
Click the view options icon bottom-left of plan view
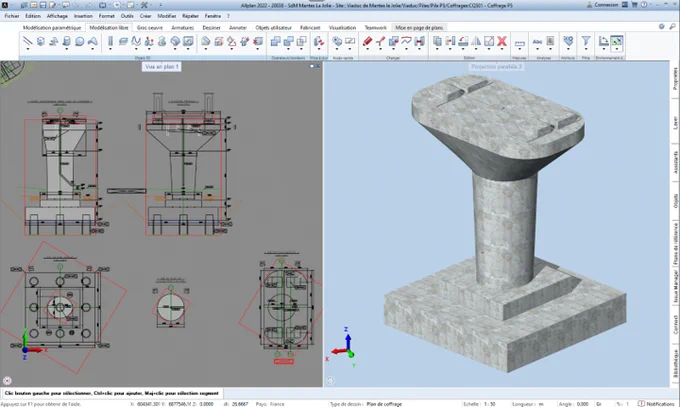7,381
